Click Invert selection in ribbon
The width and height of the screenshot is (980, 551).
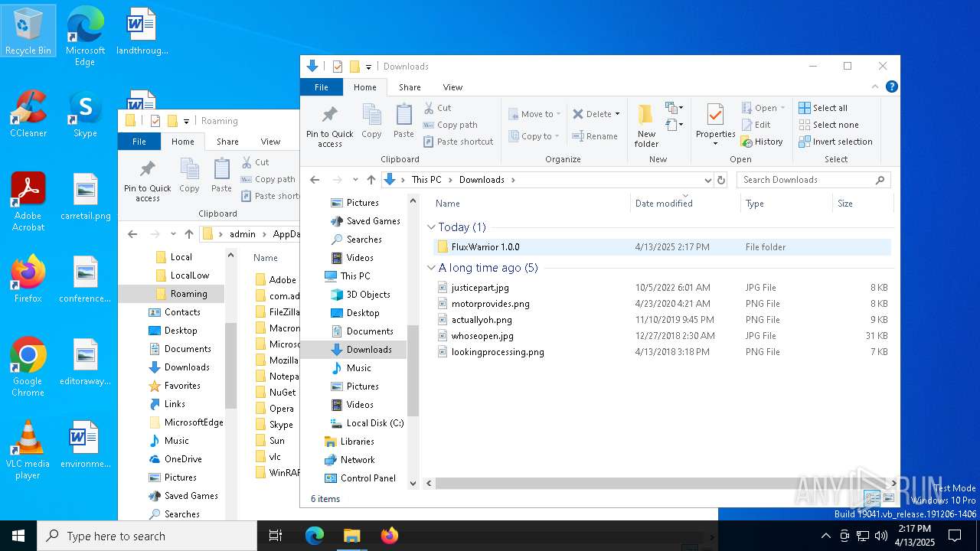[x=835, y=142]
